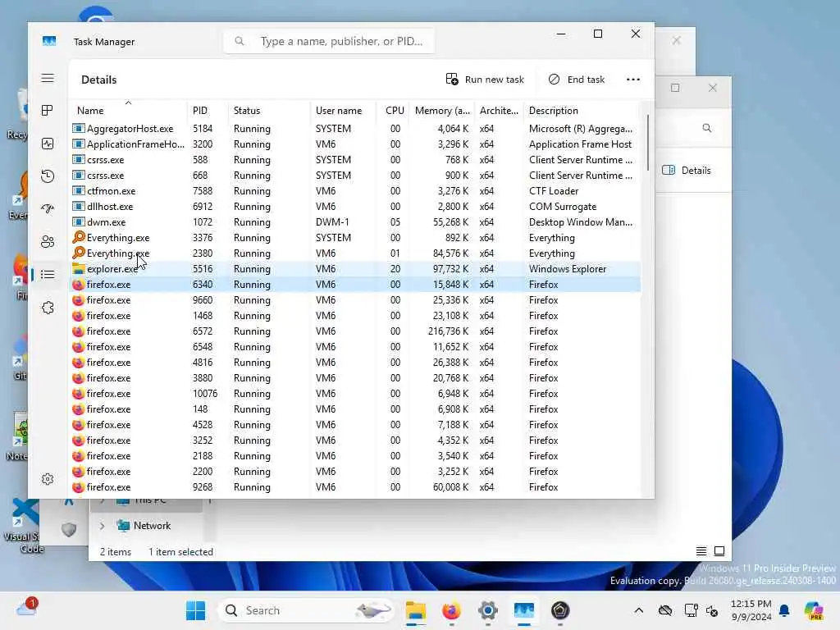Viewport: 840px width, 630px height.
Task: Focus the Task Manager search box
Action: click(x=329, y=41)
